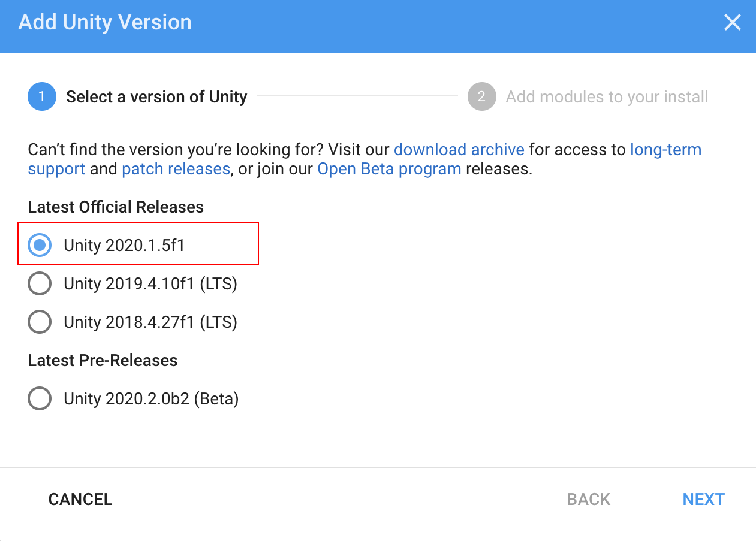This screenshot has height=541, width=756.
Task: Click the step 2 circle icon
Action: click(x=481, y=97)
